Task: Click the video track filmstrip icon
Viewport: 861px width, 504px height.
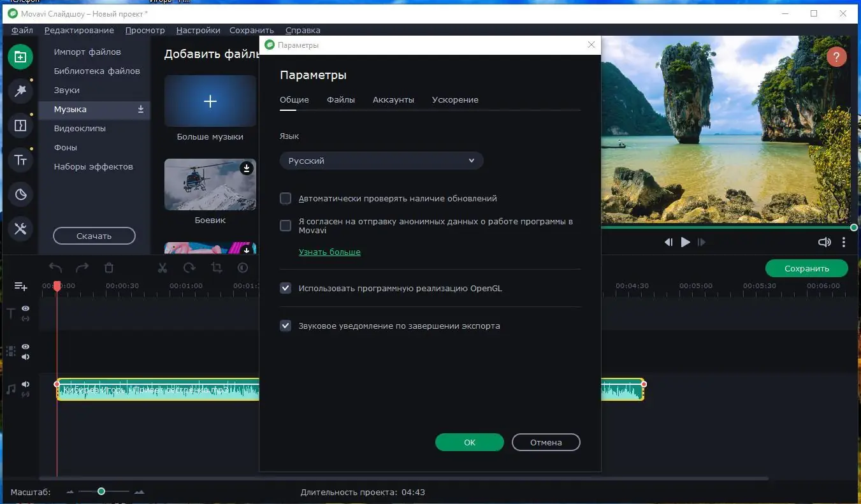Action: [x=11, y=351]
